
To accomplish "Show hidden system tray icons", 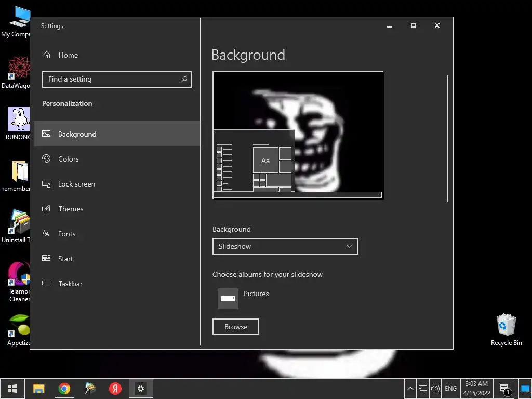I will 410,389.
